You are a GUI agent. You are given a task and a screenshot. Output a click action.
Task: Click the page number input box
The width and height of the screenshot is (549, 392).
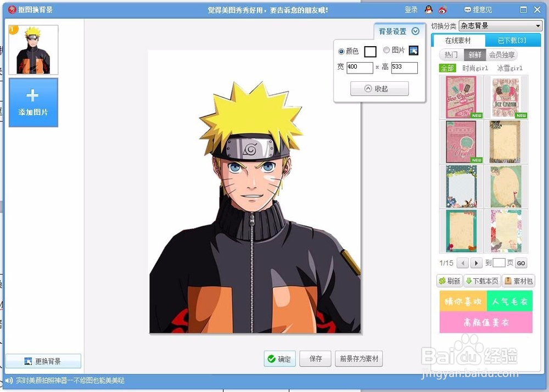pyautogui.click(x=498, y=263)
